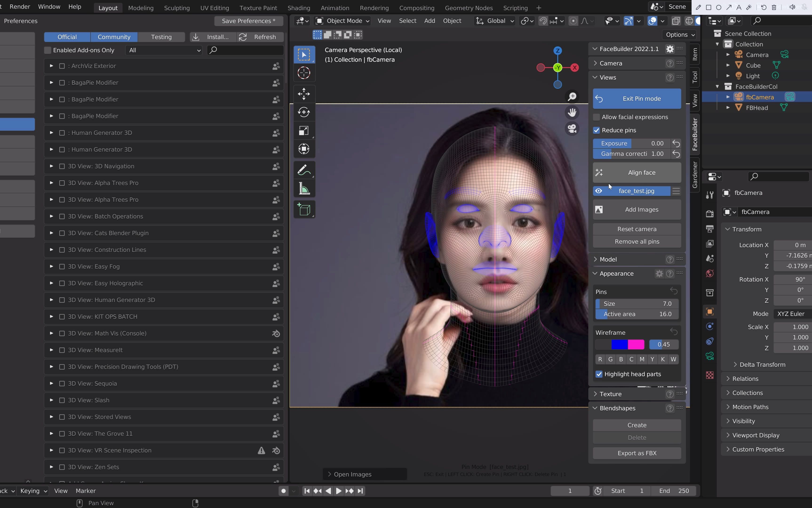Click the camera view icon in the viewport
This screenshot has width=812, height=508.
(572, 129)
